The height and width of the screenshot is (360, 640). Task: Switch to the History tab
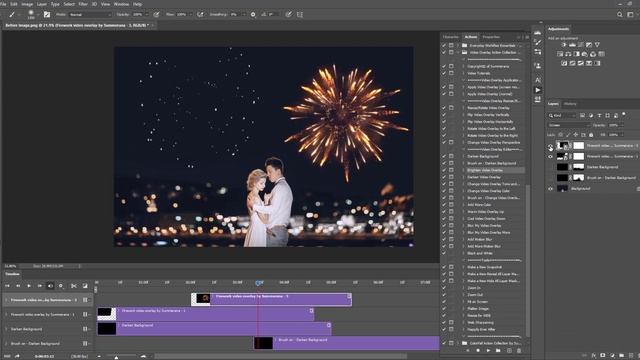[570, 104]
